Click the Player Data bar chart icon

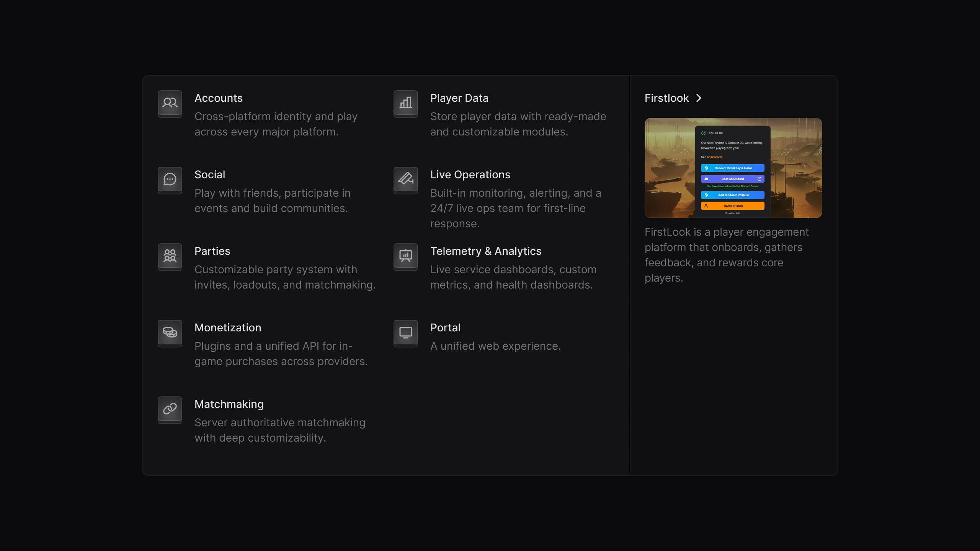[x=405, y=103]
